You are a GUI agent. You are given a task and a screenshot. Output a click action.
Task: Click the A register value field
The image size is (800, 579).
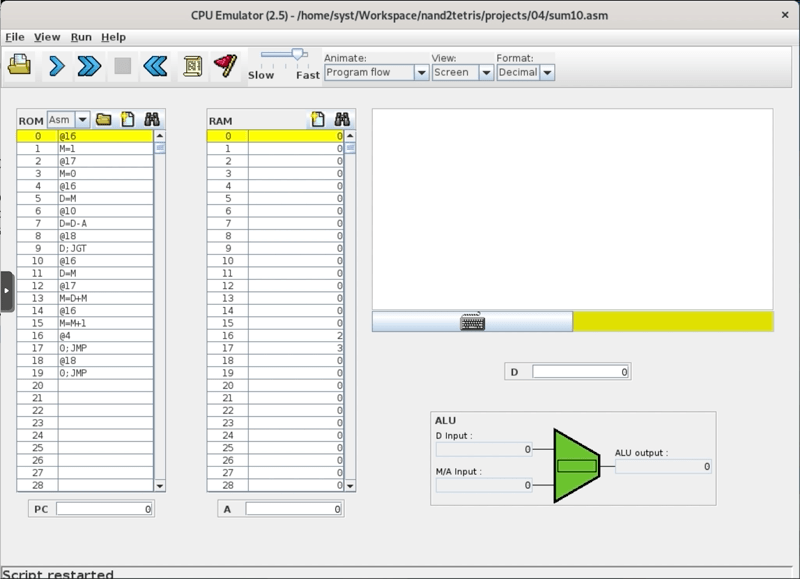tap(295, 509)
